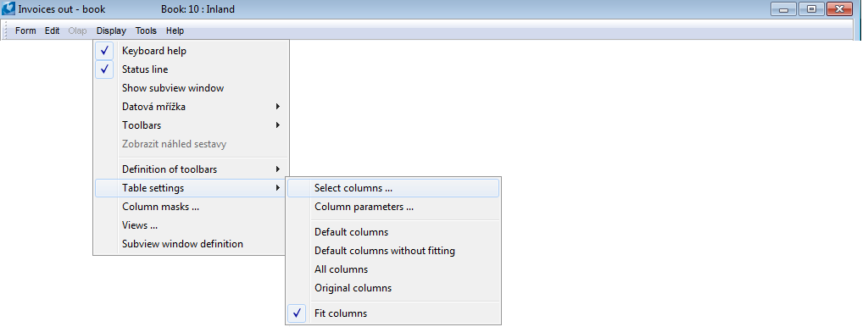Expand the Toolbars submenu arrow
Screen dimensions: 868x327
pos(278,125)
